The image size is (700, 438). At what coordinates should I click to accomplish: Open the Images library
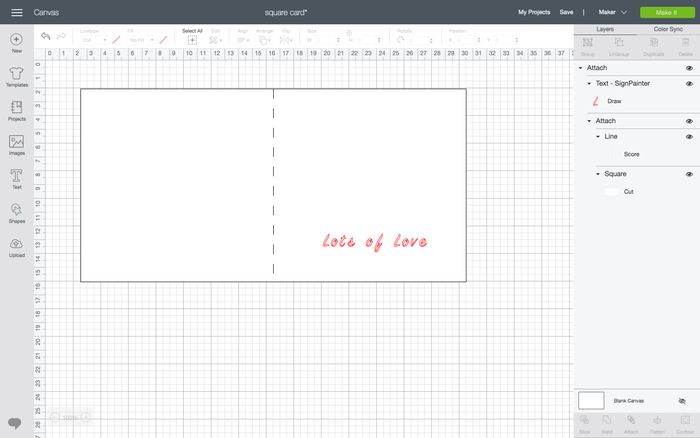click(x=16, y=145)
